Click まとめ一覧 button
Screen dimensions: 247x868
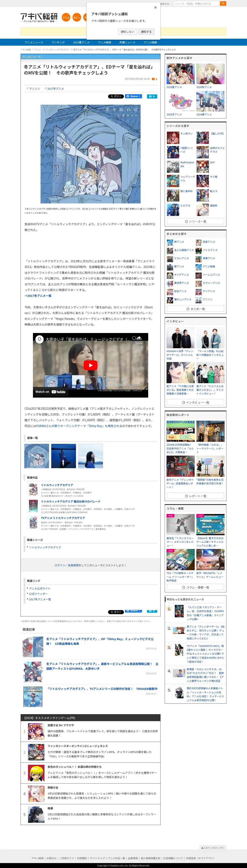(196, 309)
